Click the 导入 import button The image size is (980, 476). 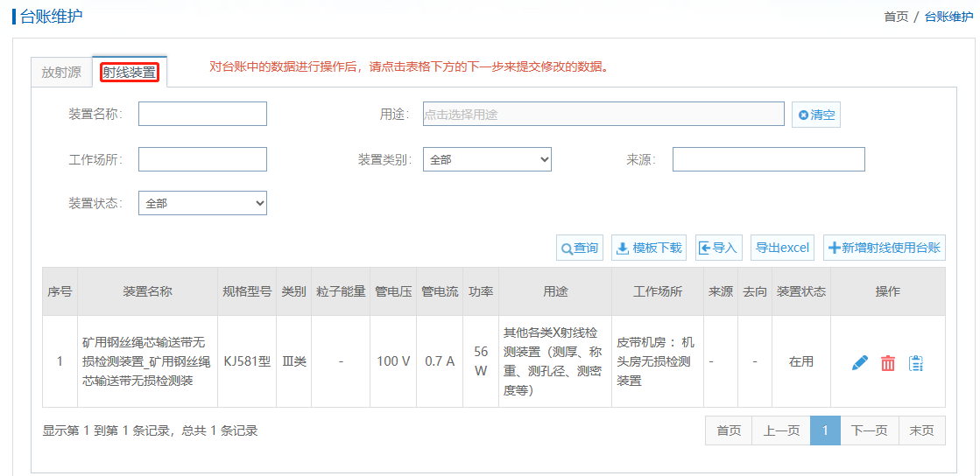click(x=718, y=248)
